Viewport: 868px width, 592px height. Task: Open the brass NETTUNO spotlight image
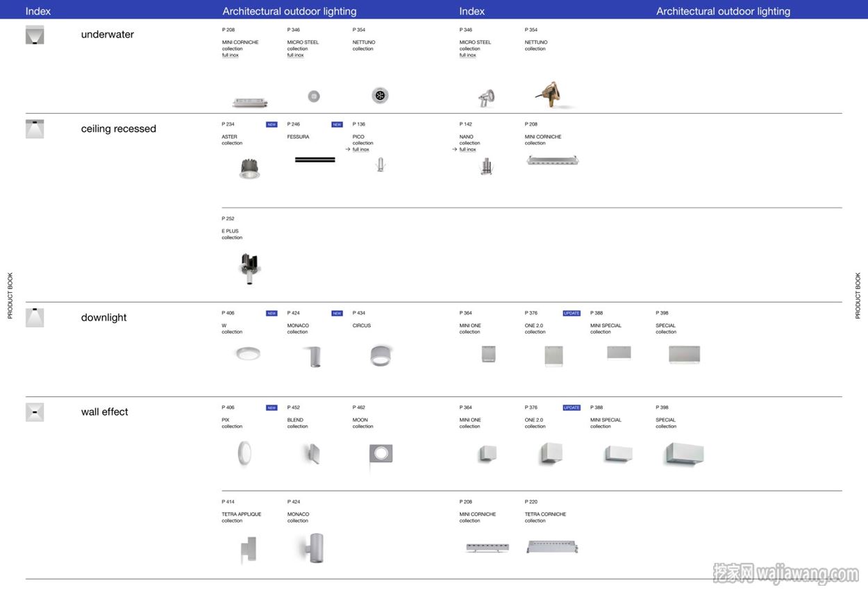point(552,95)
